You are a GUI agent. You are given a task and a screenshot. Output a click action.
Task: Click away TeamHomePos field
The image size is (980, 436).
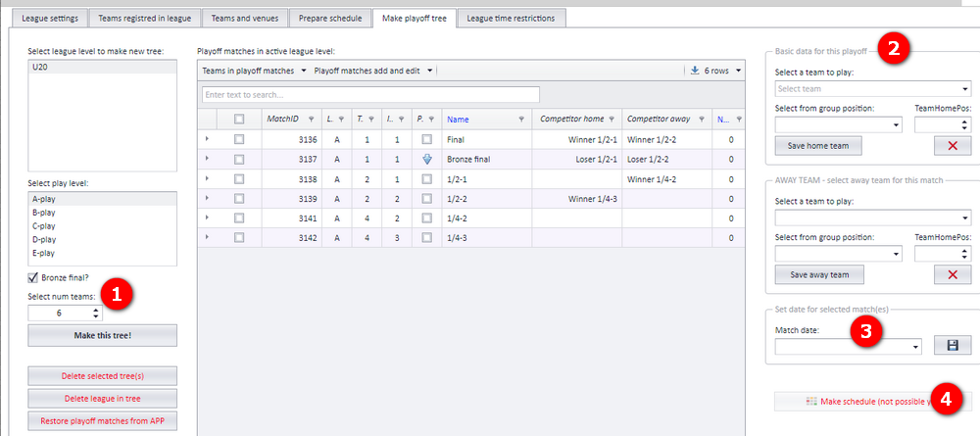pyautogui.click(x=943, y=254)
